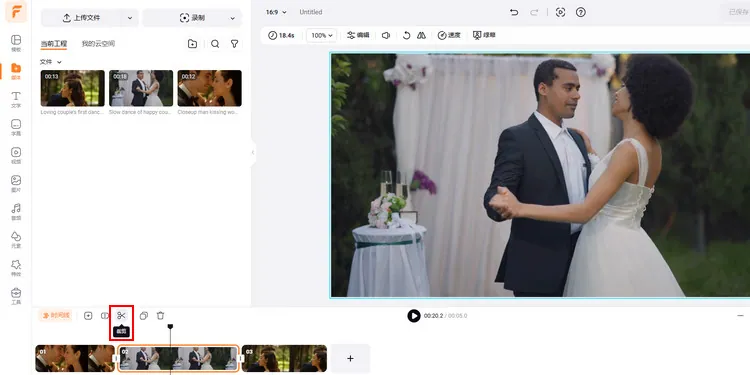Click the 00:20.2 current time text
Screen dimensions: 750x375
[x=433, y=316]
